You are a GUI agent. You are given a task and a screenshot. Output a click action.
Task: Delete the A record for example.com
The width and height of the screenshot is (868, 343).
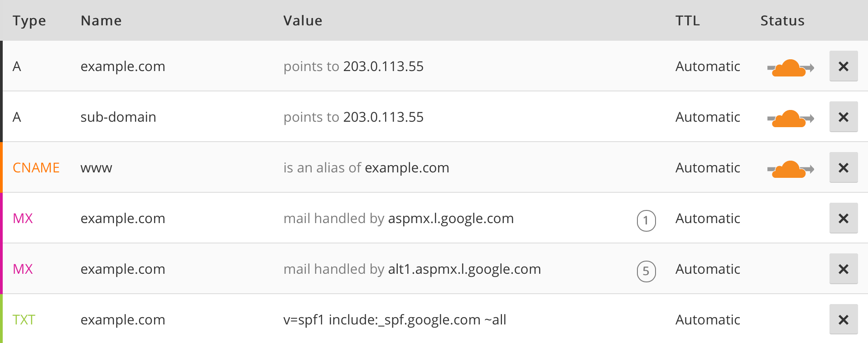[x=843, y=66]
